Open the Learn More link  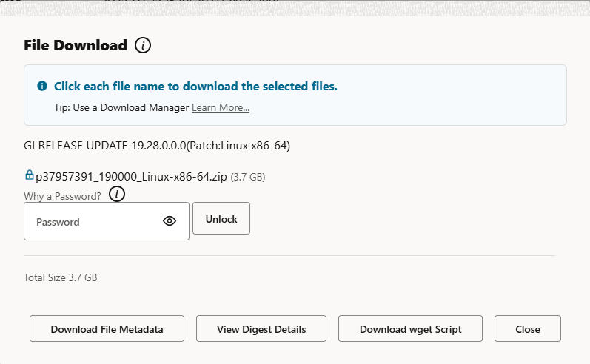point(221,107)
